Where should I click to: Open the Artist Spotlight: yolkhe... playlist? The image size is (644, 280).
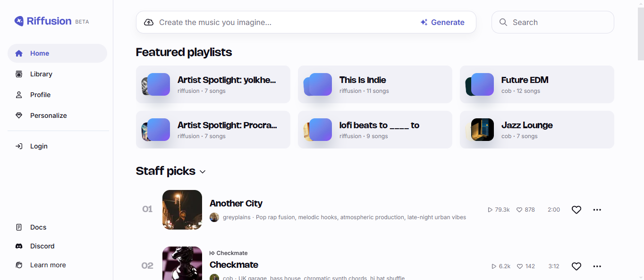pyautogui.click(x=213, y=84)
